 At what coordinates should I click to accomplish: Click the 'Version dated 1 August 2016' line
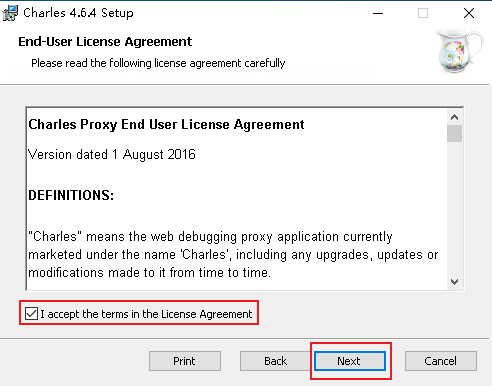(112, 155)
